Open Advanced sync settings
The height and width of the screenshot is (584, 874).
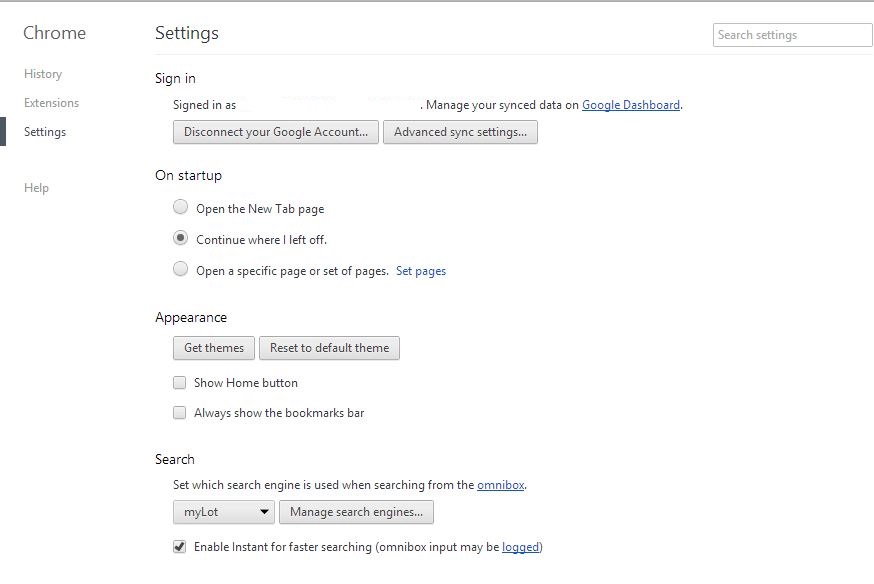pos(460,132)
